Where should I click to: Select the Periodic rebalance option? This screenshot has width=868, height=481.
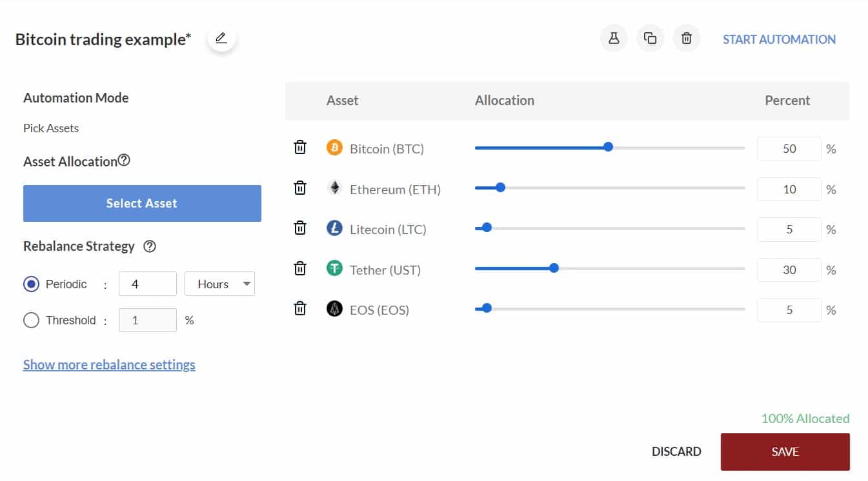click(x=31, y=284)
